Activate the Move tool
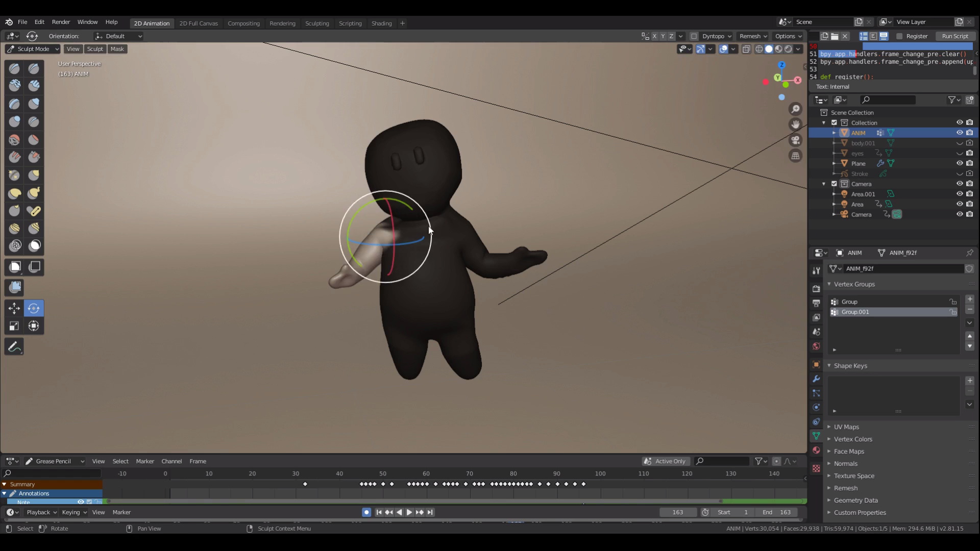The image size is (980, 551). tap(14, 308)
